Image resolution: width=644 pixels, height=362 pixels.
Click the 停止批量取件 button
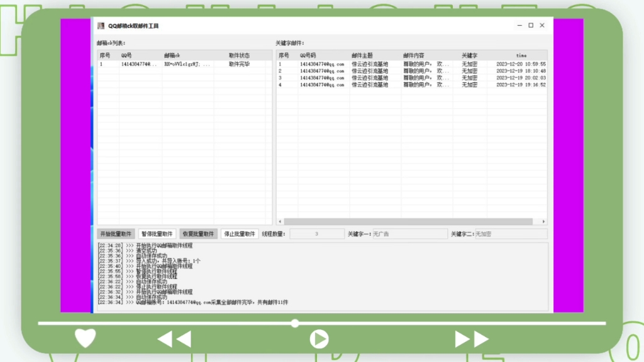coord(240,234)
